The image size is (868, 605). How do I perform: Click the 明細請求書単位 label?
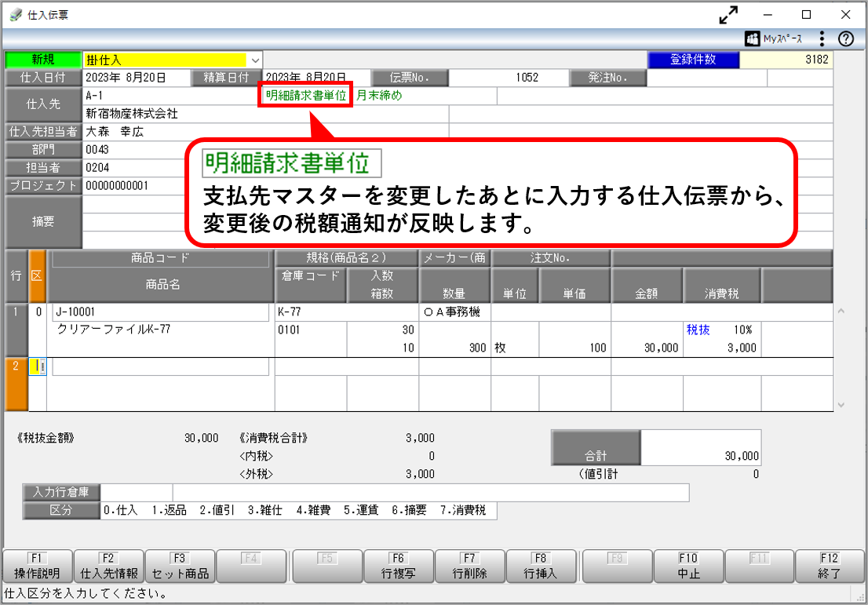pyautogui.click(x=305, y=95)
